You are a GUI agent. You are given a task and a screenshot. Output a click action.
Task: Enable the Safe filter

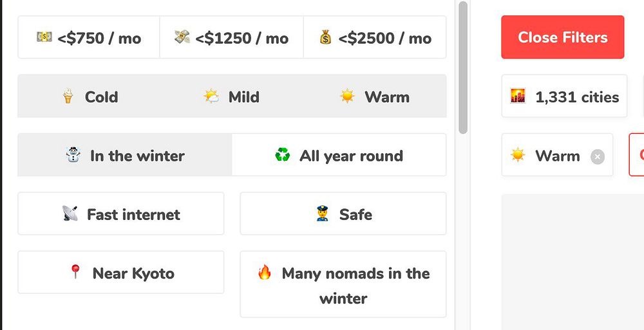click(x=343, y=214)
